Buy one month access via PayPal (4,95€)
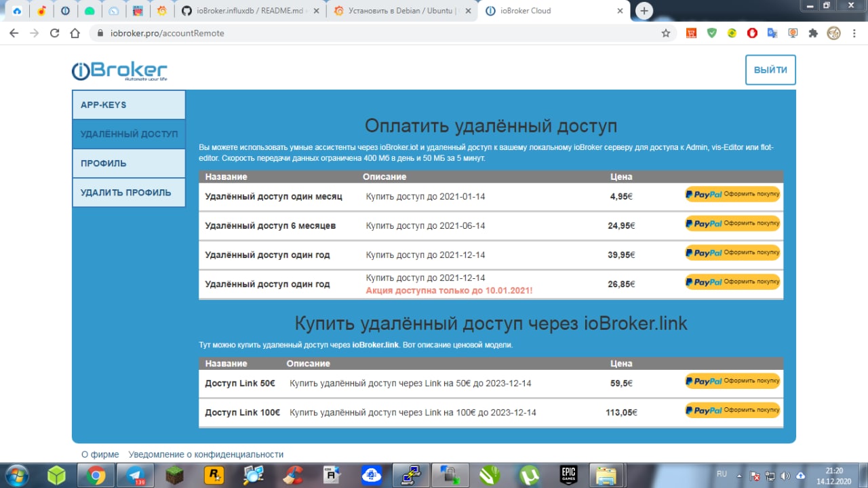Screen dimensions: 868x488 [x=732, y=194]
